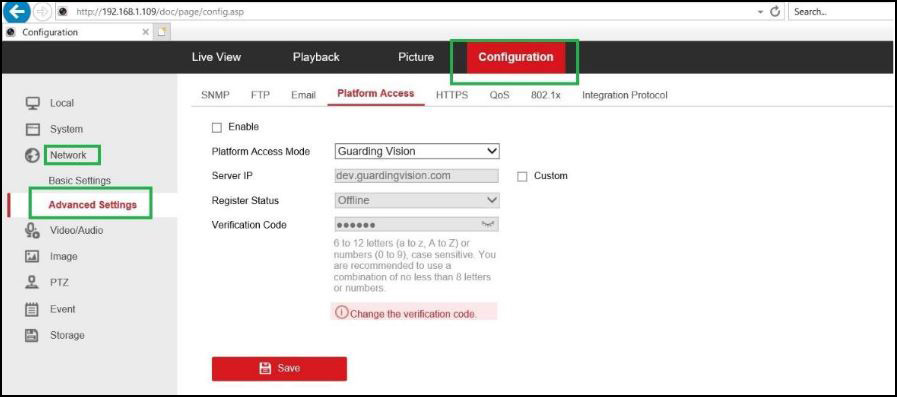
Task: Expand the Network section
Action: (x=68, y=155)
